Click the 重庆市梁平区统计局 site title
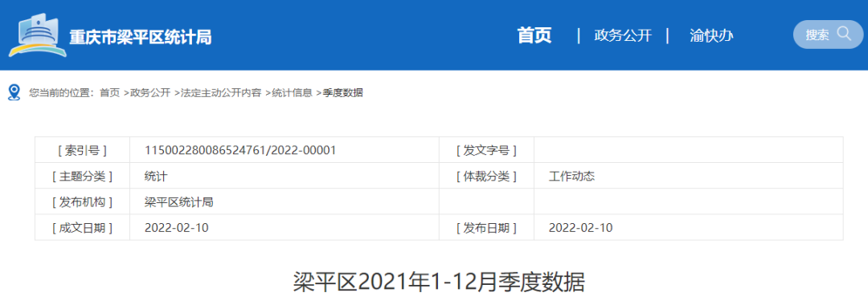The width and height of the screenshot is (868, 305). [140, 37]
